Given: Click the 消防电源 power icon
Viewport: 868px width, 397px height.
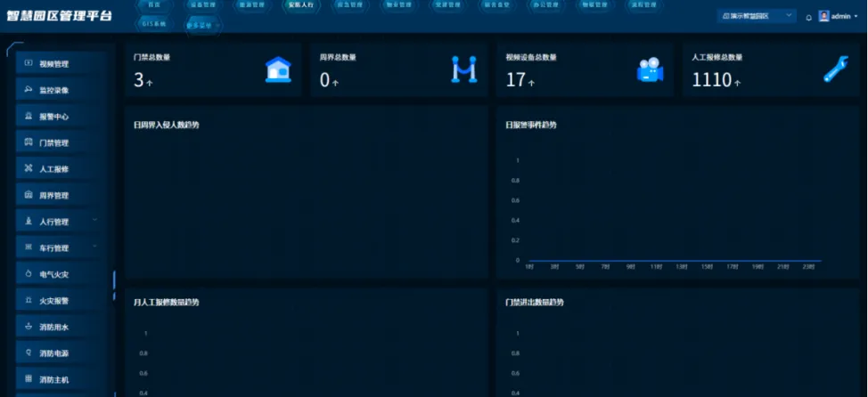Looking at the screenshot, I should pos(29,352).
